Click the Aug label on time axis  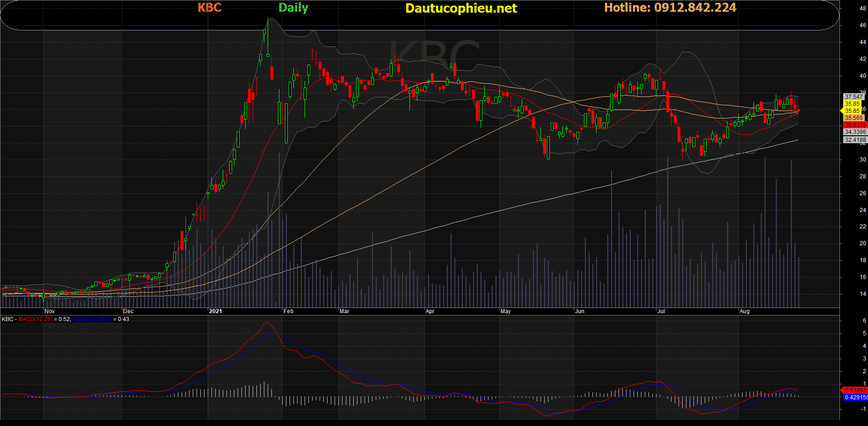[x=744, y=311]
